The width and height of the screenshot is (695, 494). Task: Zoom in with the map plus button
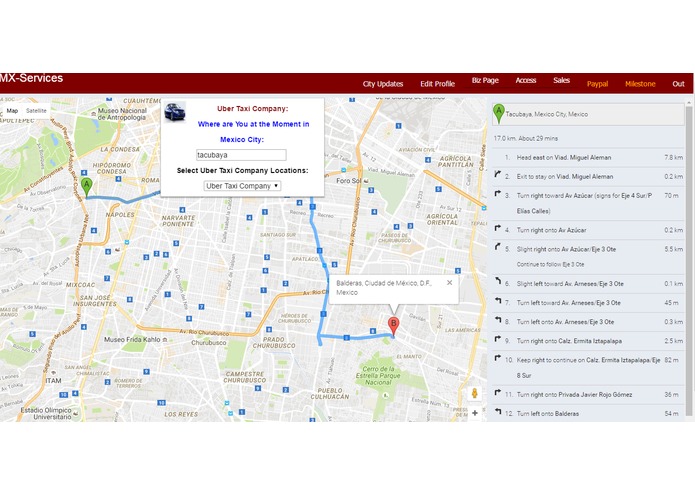point(475,413)
